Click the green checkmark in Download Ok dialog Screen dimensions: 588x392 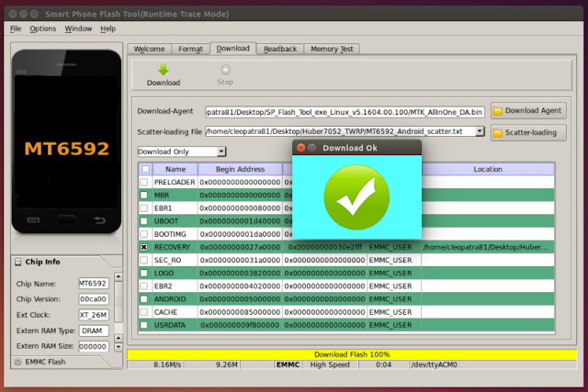click(356, 196)
